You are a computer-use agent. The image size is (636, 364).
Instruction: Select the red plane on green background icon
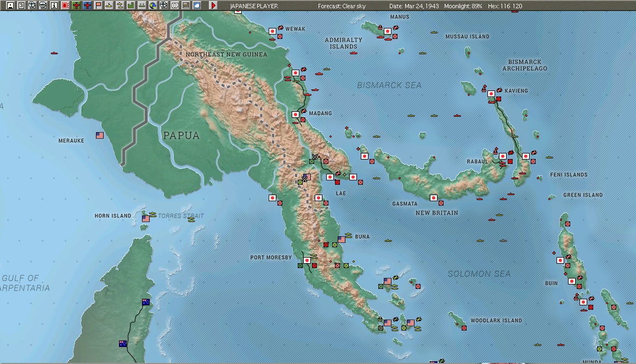76,5
